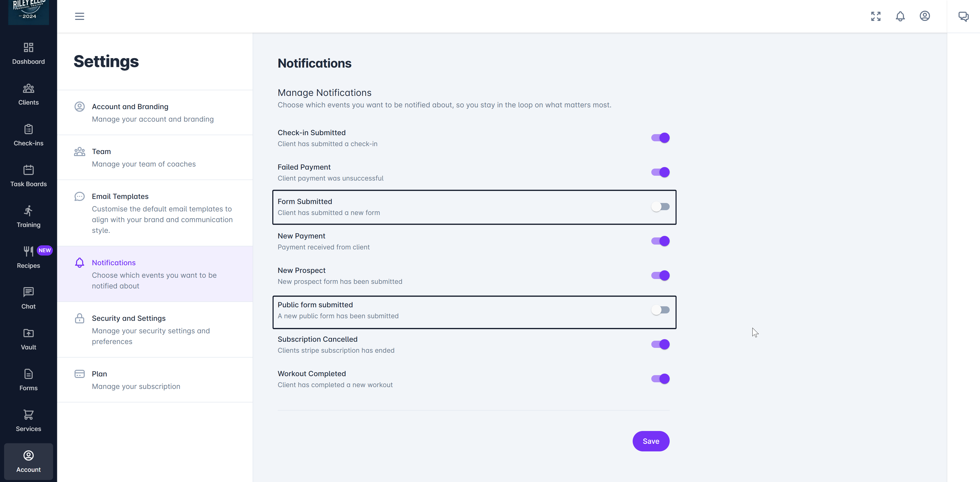Open Recipes marked NEW
The width and height of the screenshot is (980, 482).
tap(29, 257)
